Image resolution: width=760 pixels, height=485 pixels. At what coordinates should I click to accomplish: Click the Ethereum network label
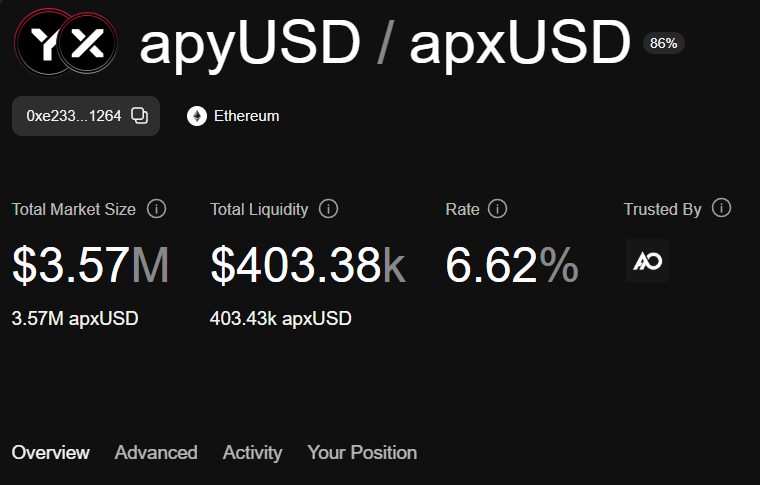coord(246,116)
